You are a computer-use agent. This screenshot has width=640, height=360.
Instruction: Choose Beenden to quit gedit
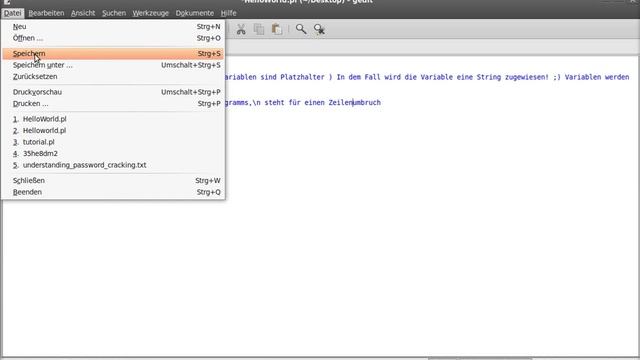(113, 192)
